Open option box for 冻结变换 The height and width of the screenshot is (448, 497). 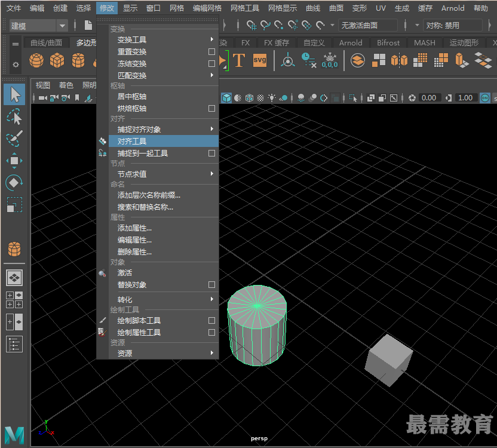(x=211, y=64)
